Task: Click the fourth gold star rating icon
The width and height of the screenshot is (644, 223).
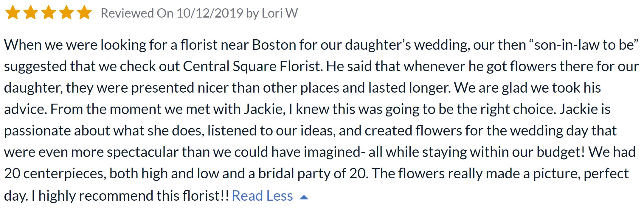Action: tap(66, 13)
